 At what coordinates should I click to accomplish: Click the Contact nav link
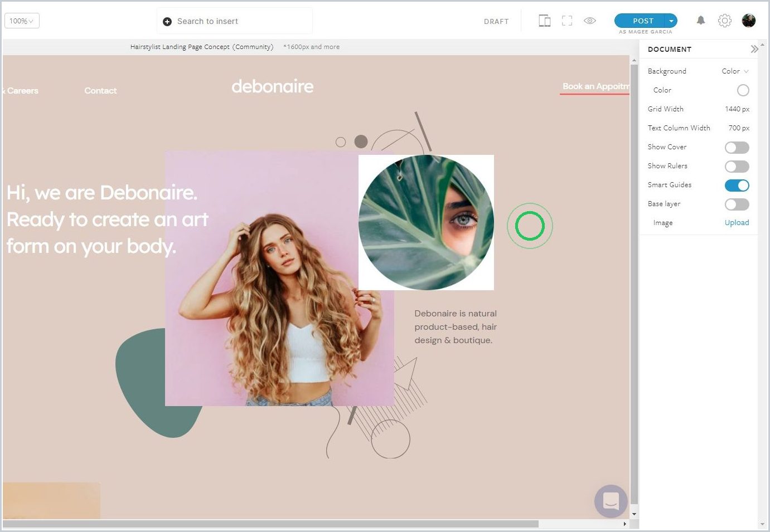[100, 91]
